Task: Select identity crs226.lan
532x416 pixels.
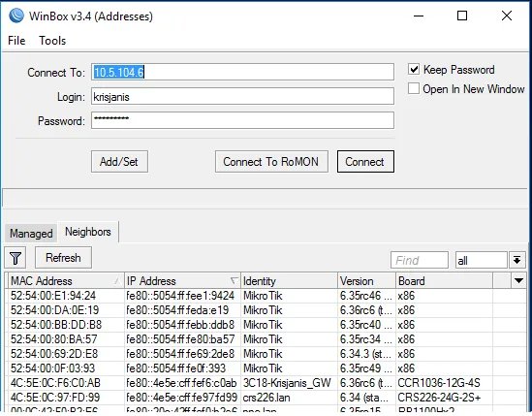Action: [266, 398]
